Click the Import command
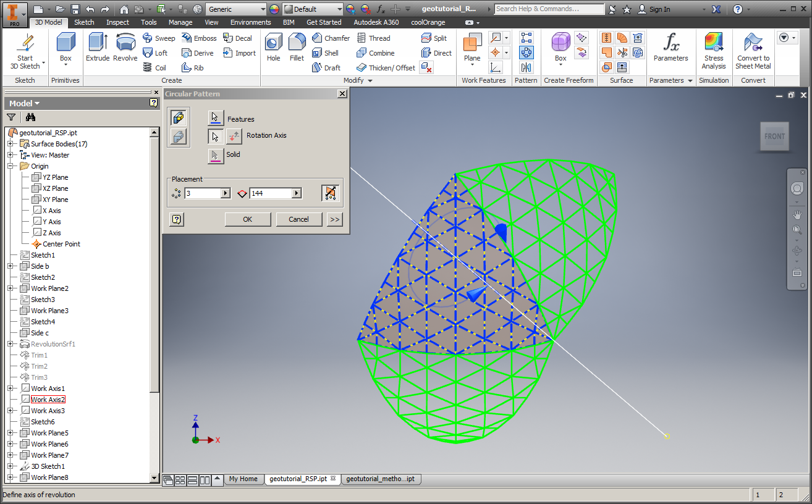Viewport: 812px width, 504px height. (x=240, y=53)
